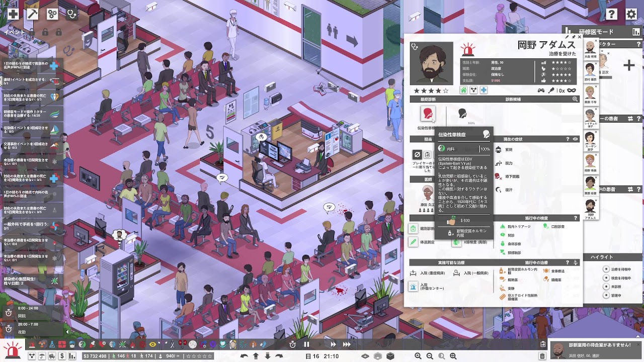Click the 鑑別診断 clipboard button
Screen dimensions: 644x362
pos(413,229)
